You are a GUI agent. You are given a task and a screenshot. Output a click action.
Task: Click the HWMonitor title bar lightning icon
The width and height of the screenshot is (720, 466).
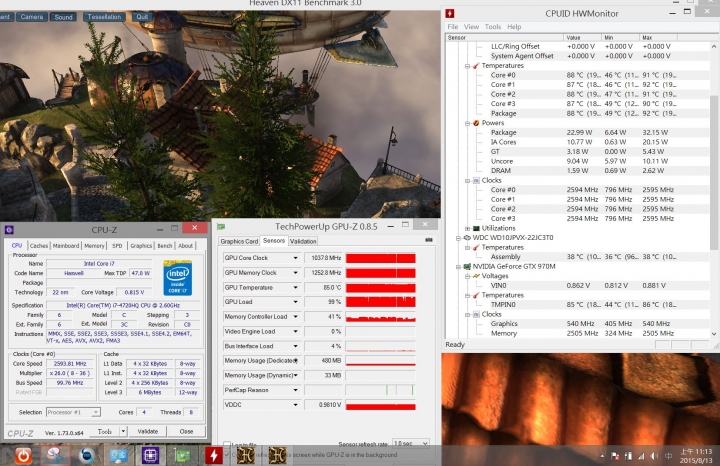coord(450,13)
